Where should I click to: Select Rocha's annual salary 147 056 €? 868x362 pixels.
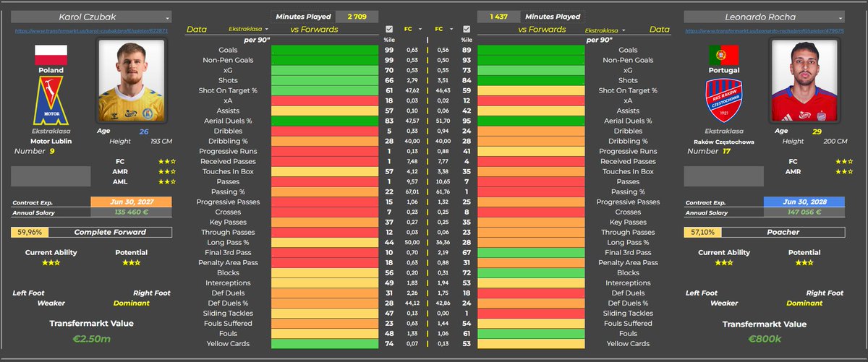803,213
